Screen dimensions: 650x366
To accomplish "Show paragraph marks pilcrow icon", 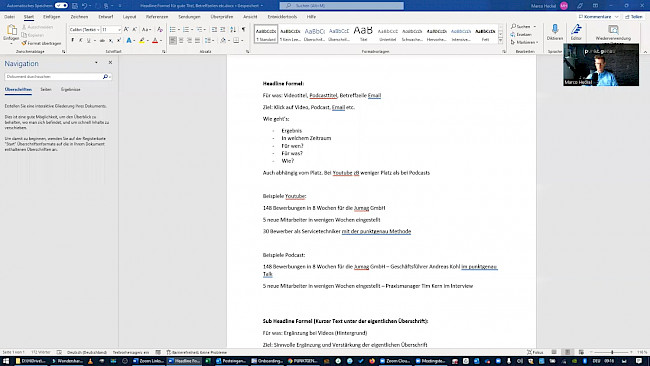I will coord(243,29).
